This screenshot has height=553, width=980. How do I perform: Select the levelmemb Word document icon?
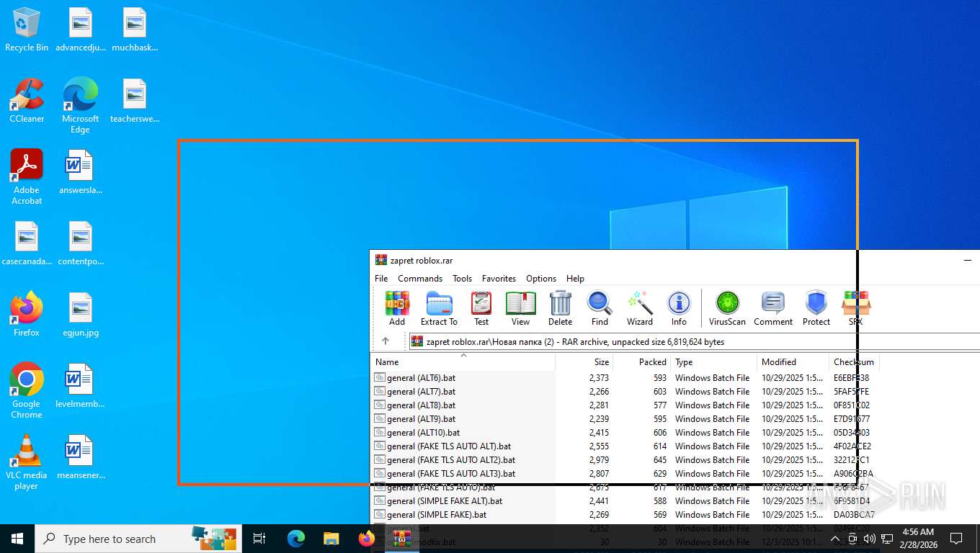80,386
